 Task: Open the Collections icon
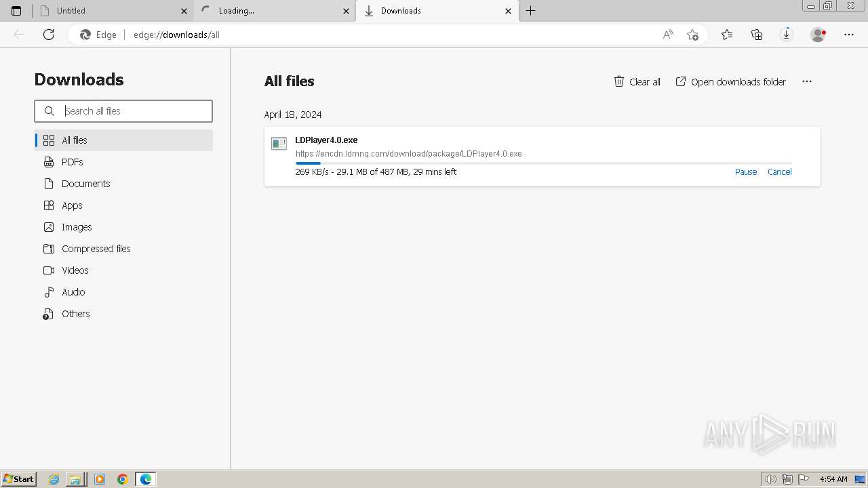click(757, 35)
